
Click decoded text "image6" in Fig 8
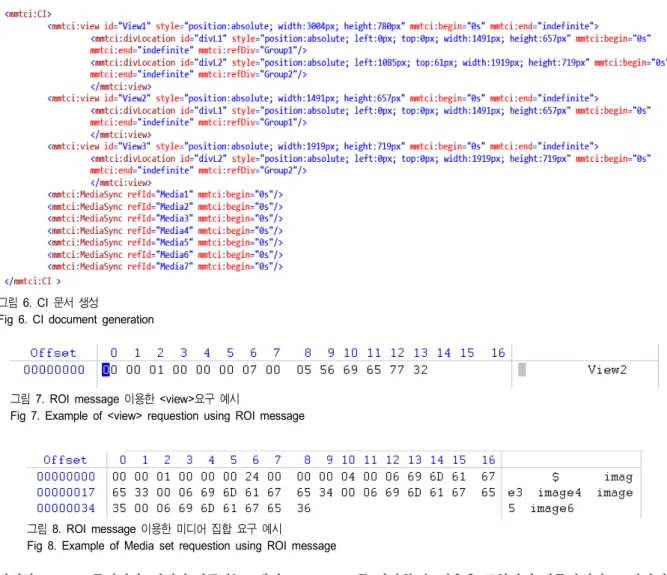552,509
